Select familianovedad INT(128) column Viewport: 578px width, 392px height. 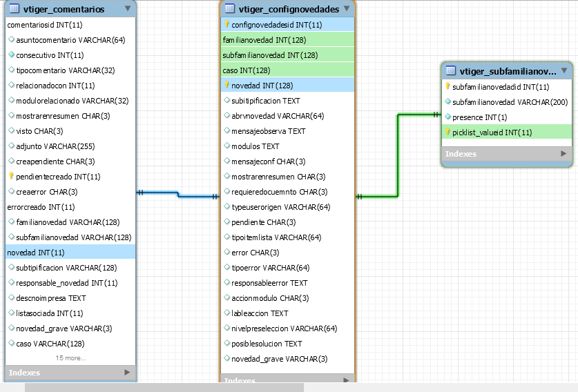(x=287, y=40)
